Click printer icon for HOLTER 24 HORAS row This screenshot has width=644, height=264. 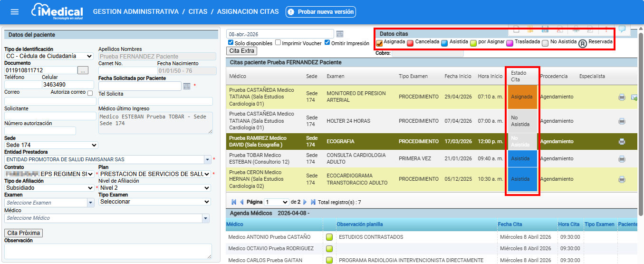[x=622, y=121]
